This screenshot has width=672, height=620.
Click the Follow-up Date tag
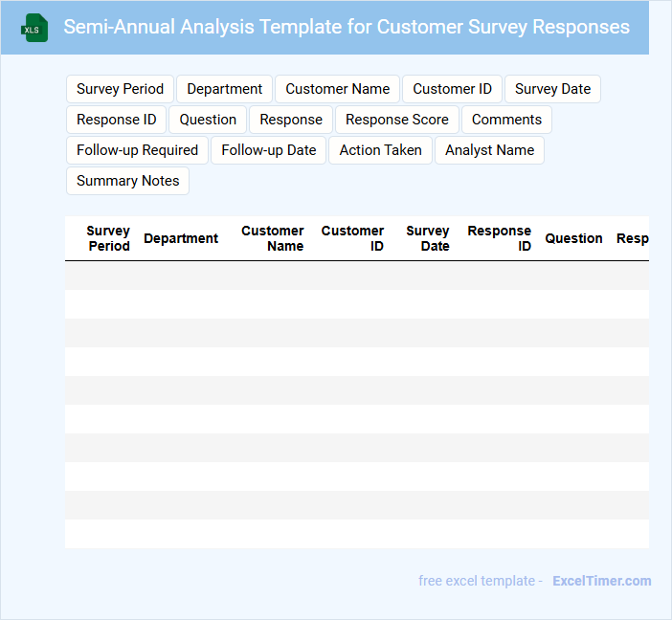(268, 150)
